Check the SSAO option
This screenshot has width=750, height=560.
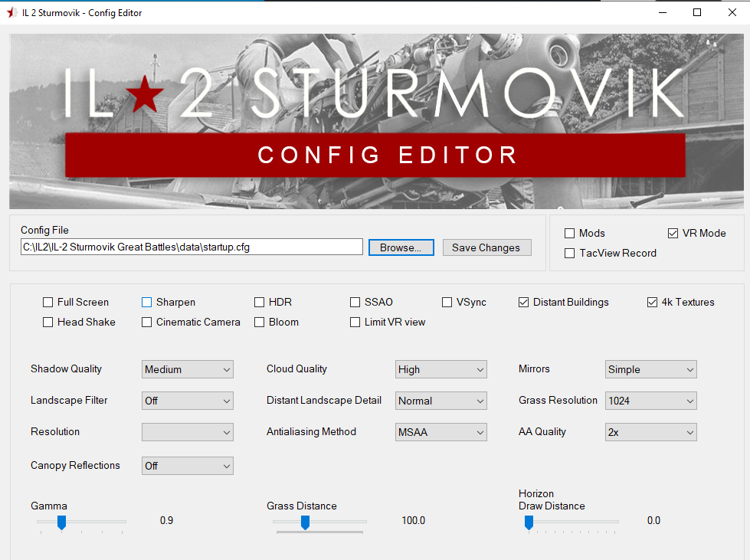[355, 303]
